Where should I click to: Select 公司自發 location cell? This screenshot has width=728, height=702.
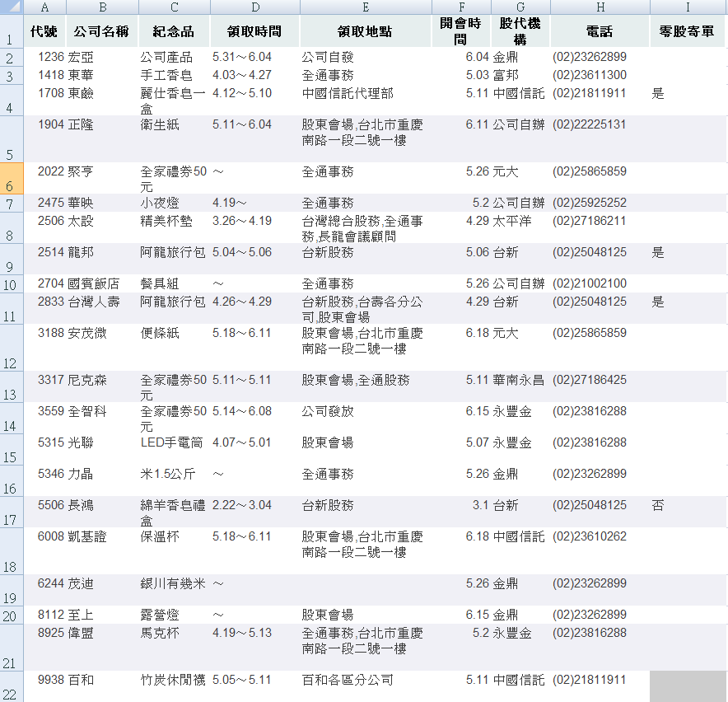[366, 57]
